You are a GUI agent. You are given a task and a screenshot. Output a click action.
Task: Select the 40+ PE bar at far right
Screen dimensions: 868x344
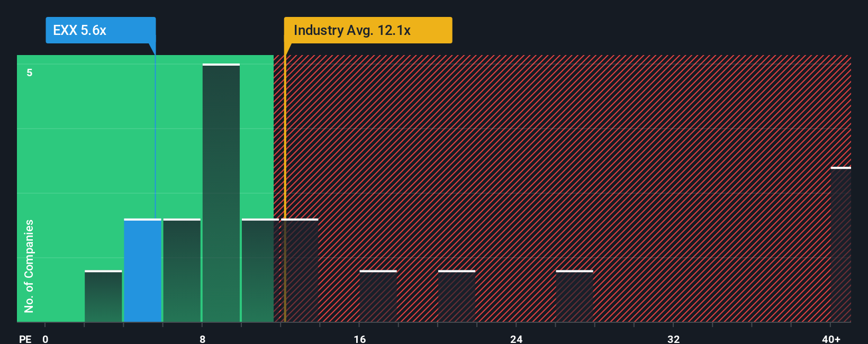click(840, 245)
